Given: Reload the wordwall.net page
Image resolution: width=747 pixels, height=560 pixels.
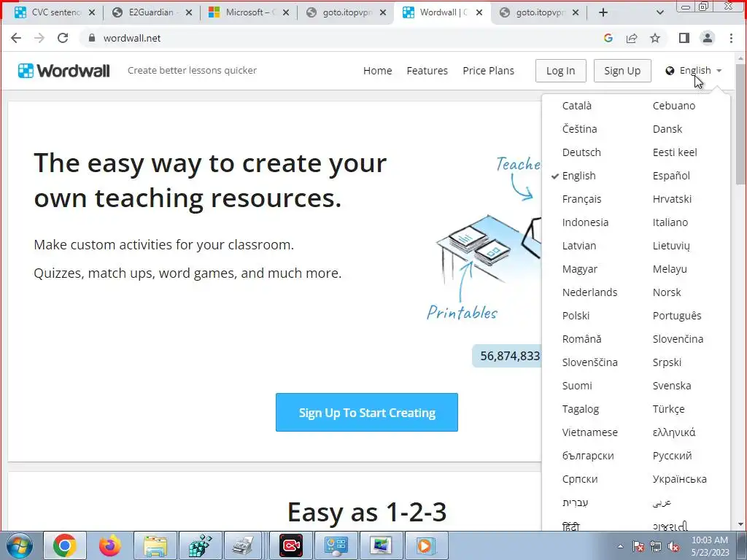Looking at the screenshot, I should click(63, 38).
